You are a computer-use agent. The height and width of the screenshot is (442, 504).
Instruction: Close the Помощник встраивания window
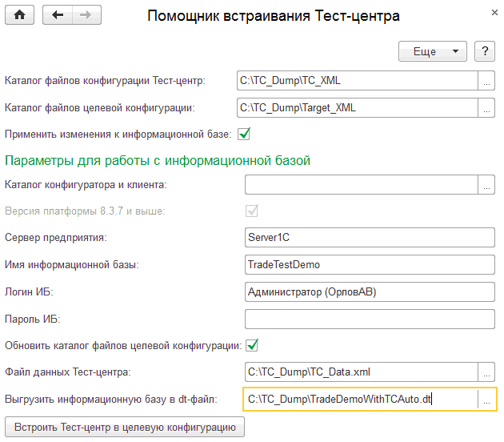[x=494, y=13]
